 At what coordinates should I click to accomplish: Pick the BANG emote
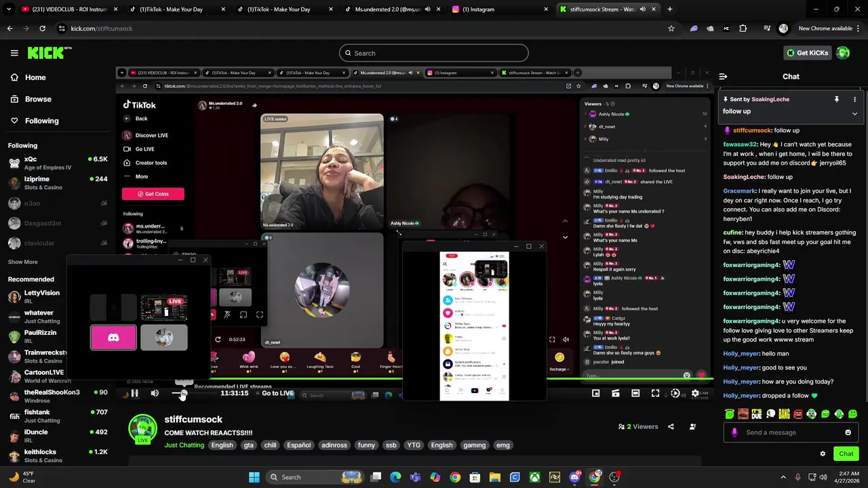(x=784, y=414)
